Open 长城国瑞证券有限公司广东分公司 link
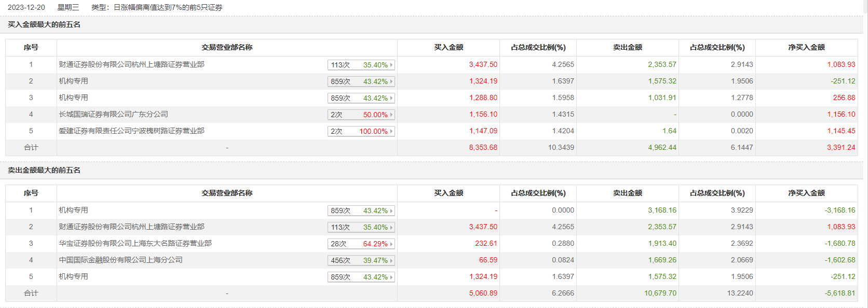 point(113,114)
